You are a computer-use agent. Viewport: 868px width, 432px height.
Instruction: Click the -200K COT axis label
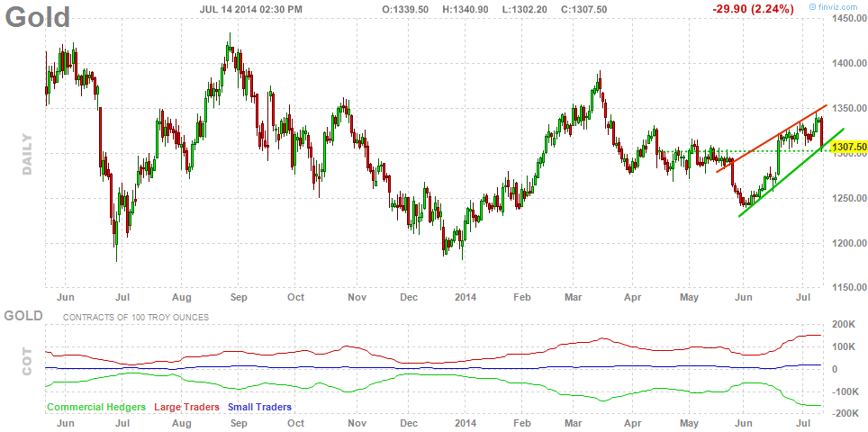pyautogui.click(x=845, y=414)
